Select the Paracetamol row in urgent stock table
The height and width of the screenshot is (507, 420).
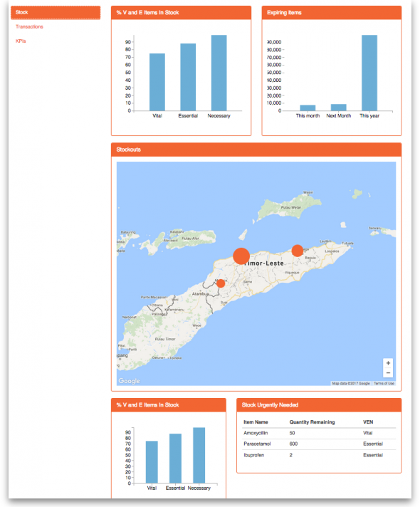[x=319, y=444]
